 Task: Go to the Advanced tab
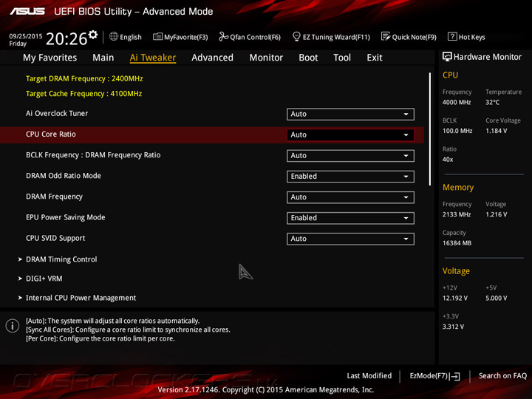pos(212,58)
